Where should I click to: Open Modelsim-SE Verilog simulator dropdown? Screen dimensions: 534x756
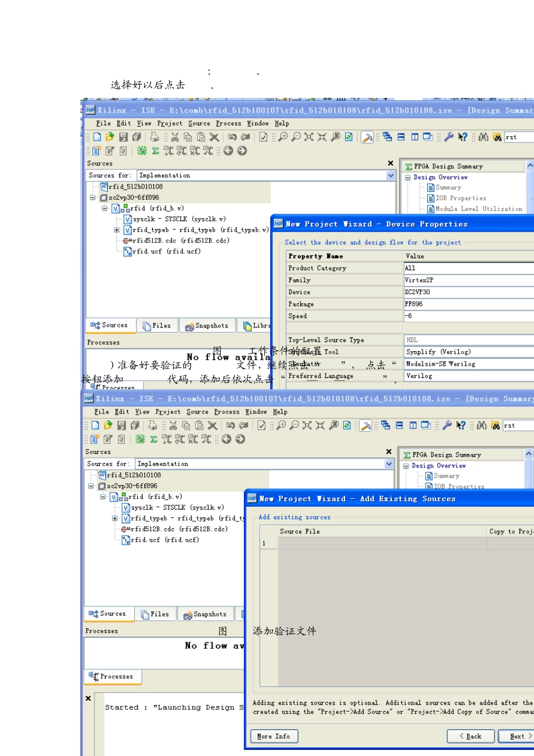pos(469,364)
